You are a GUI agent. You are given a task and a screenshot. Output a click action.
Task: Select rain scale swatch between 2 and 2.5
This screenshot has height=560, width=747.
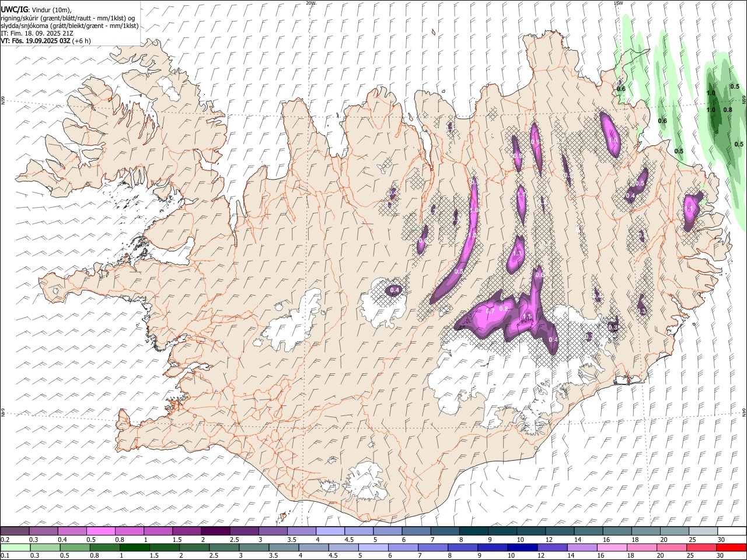pyautogui.click(x=194, y=547)
